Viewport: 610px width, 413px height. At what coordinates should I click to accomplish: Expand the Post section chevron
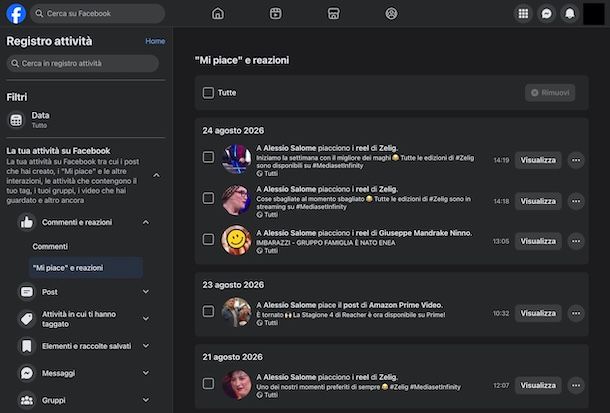[146, 292]
